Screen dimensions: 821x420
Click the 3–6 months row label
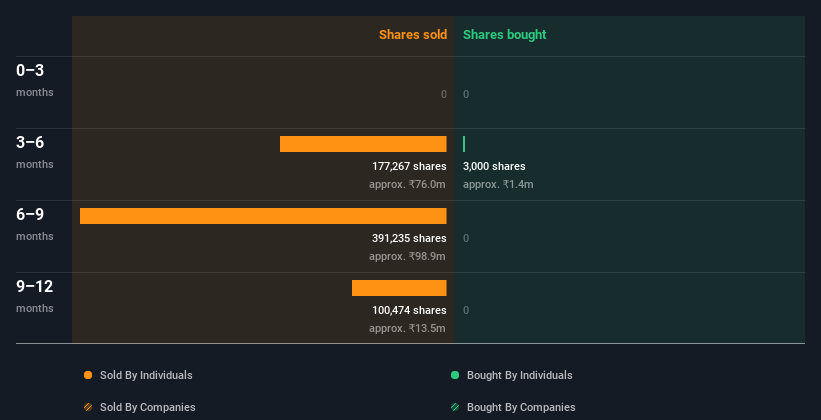point(35,152)
